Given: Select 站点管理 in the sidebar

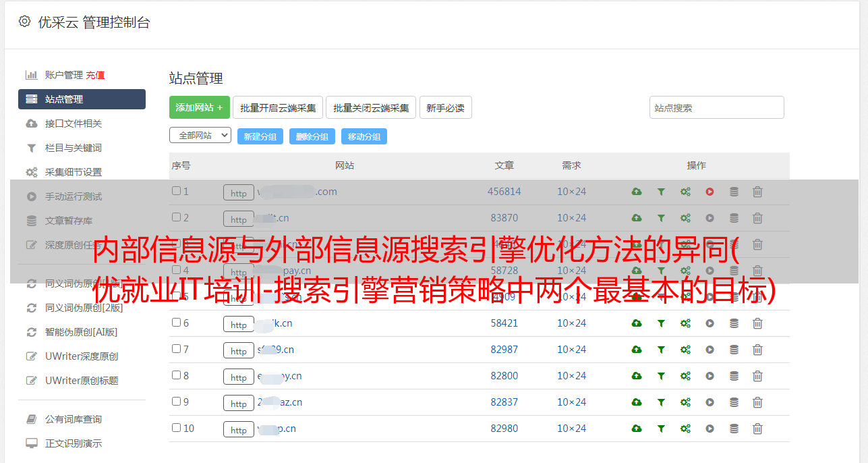Looking at the screenshot, I should 82,99.
